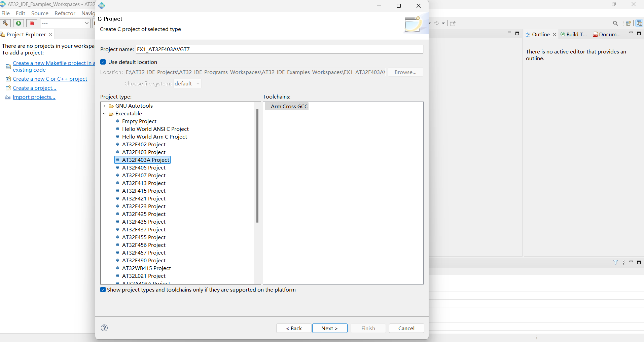
Task: Click the < Back button
Action: point(294,328)
